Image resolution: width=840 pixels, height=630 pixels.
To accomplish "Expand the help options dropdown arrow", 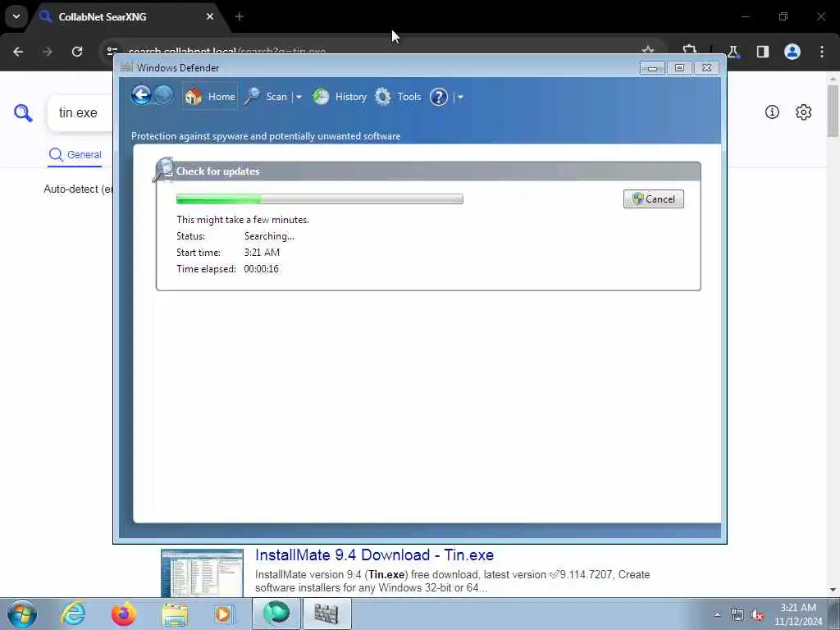I will (x=460, y=97).
